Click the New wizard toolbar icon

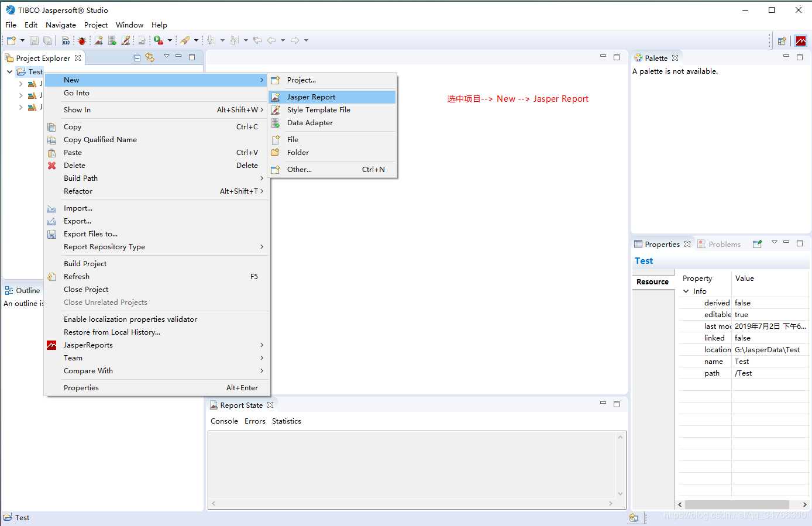click(x=11, y=40)
